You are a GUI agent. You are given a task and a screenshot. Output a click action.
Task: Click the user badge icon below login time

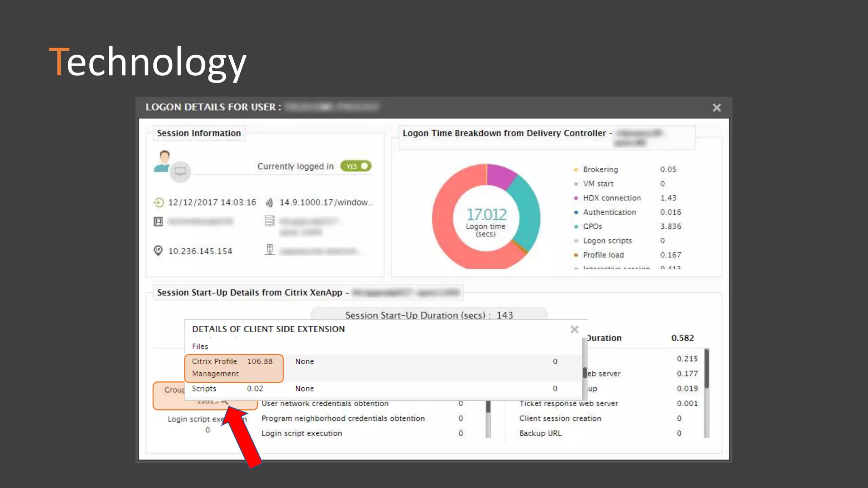click(158, 222)
